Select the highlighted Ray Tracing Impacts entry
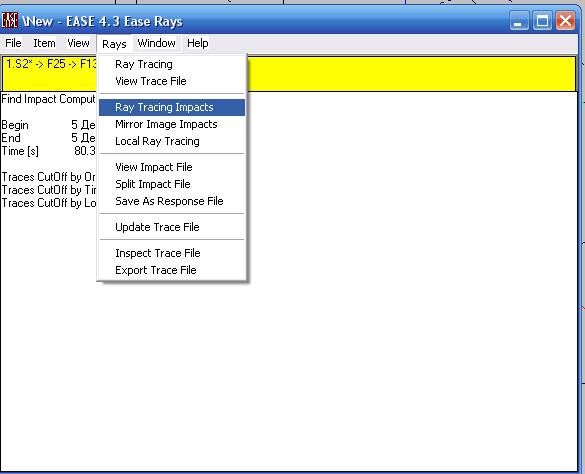585x474 pixels. coord(172,107)
